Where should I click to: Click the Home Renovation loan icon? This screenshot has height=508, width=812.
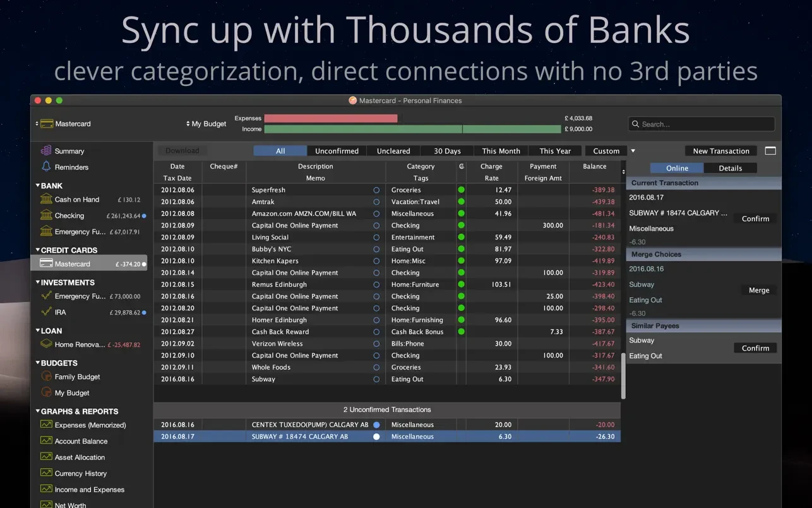point(46,344)
